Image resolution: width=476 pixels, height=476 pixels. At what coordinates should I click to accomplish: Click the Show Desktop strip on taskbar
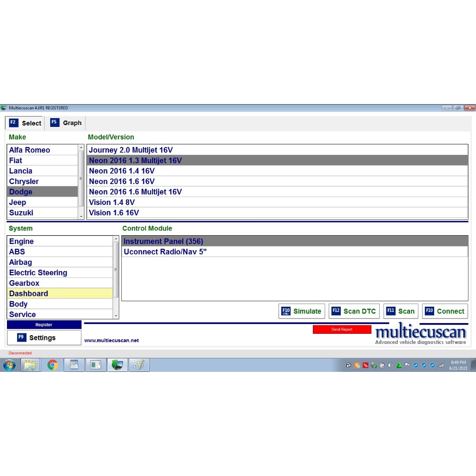point(473,365)
